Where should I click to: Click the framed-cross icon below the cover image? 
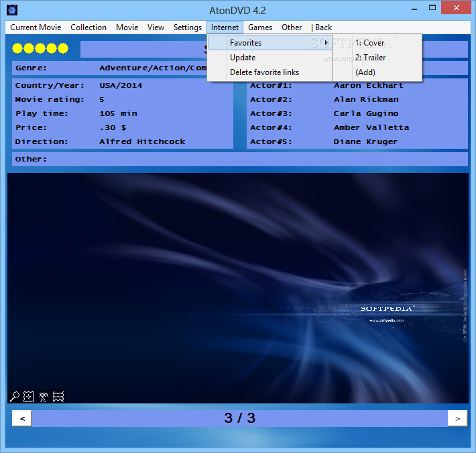tap(29, 397)
